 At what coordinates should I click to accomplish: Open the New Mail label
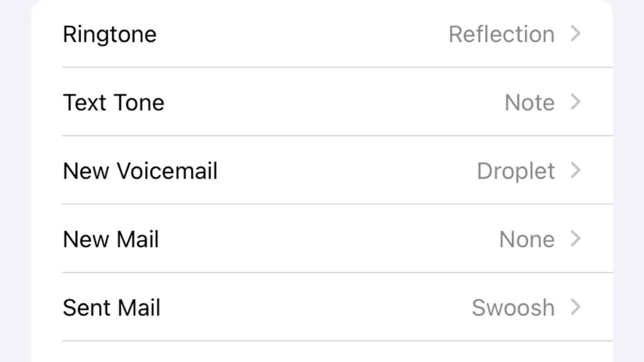(x=111, y=239)
